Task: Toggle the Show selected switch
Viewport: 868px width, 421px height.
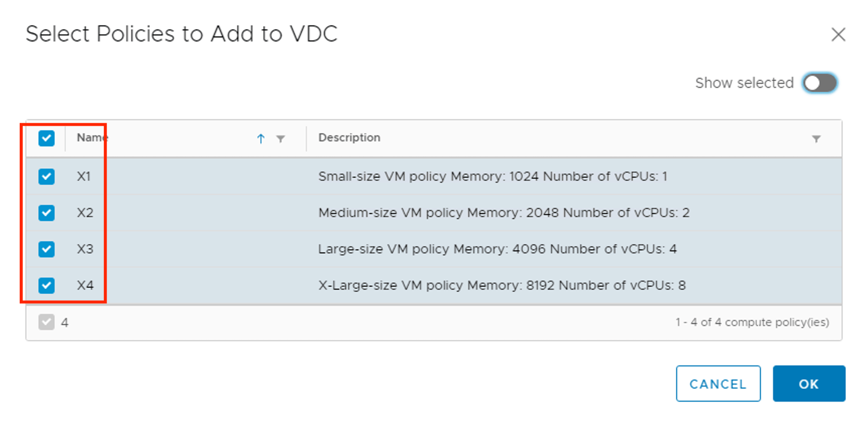Action: [x=820, y=83]
